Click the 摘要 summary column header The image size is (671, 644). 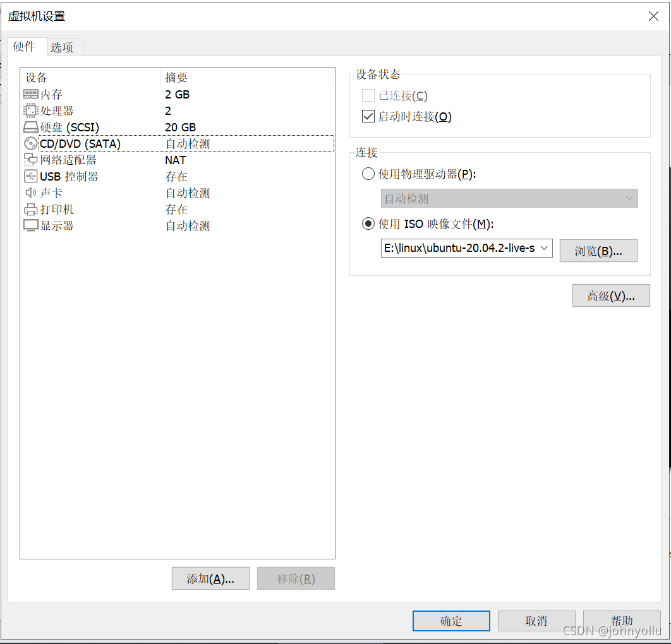[x=176, y=78]
